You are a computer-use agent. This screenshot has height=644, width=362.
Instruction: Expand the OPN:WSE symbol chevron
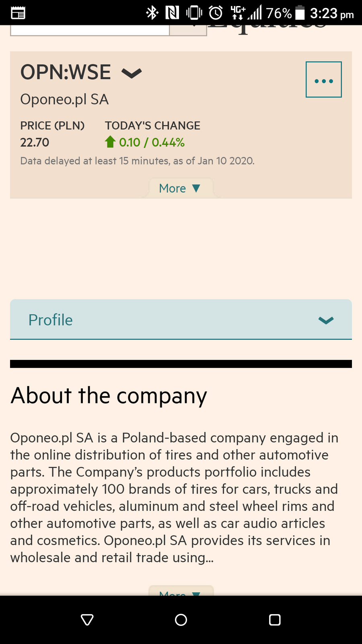click(132, 73)
